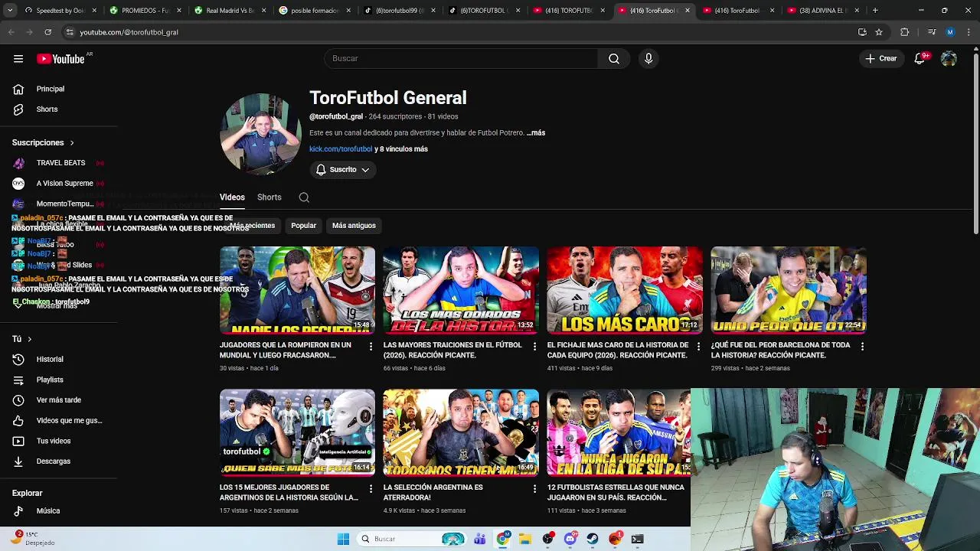980x551 pixels.
Task: Click the taskbar Buscar search box
Action: pyautogui.click(x=413, y=539)
